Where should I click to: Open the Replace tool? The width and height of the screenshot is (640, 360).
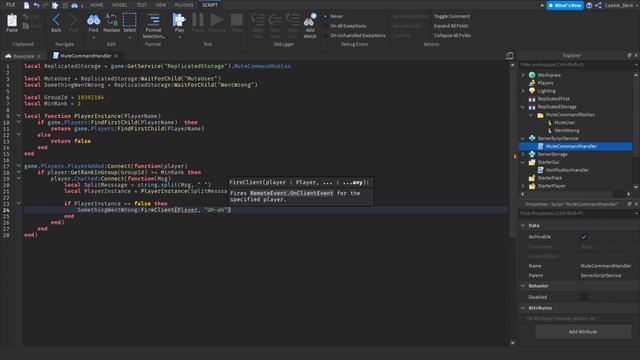point(111,20)
